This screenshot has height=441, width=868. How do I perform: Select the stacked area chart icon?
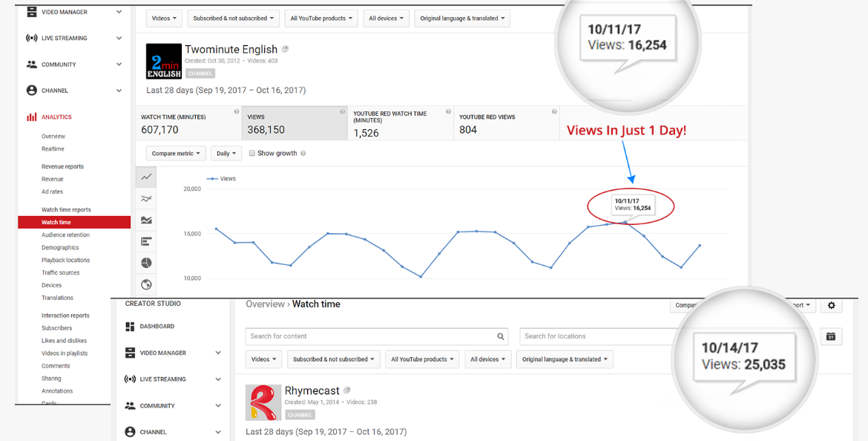point(146,220)
